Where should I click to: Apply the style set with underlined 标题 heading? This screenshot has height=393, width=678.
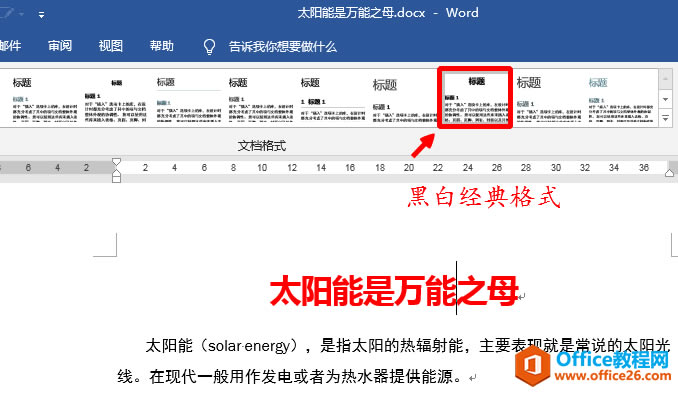point(189,99)
